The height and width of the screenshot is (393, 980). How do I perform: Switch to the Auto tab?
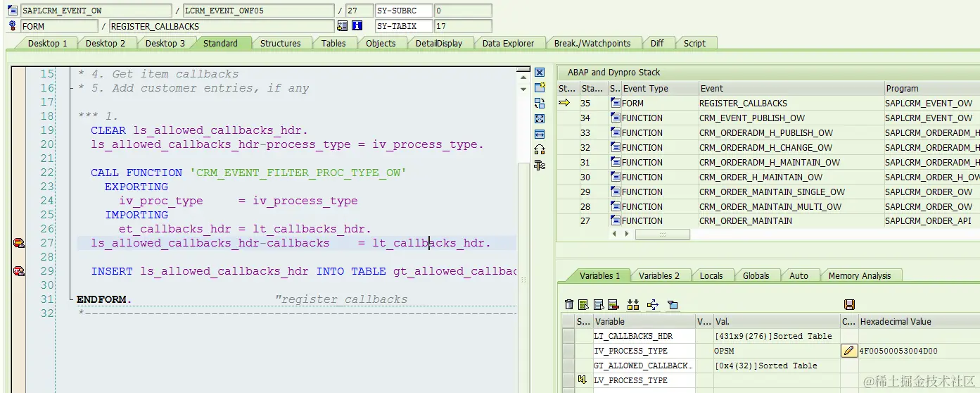tap(798, 275)
